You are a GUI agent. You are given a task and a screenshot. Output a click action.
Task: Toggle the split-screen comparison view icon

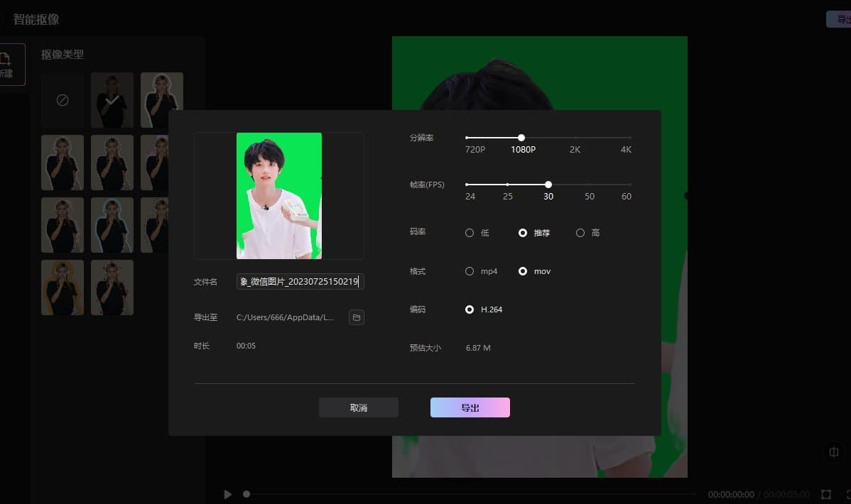coord(833,452)
